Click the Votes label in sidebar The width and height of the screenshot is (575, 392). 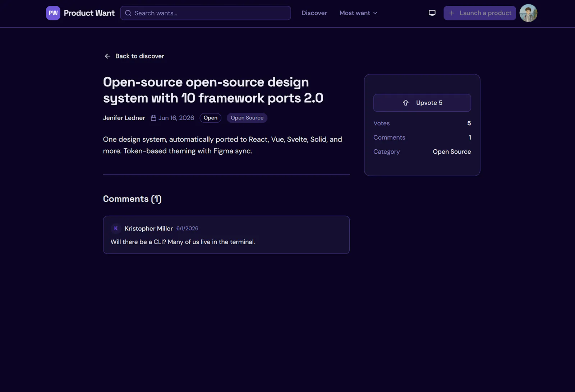point(381,123)
